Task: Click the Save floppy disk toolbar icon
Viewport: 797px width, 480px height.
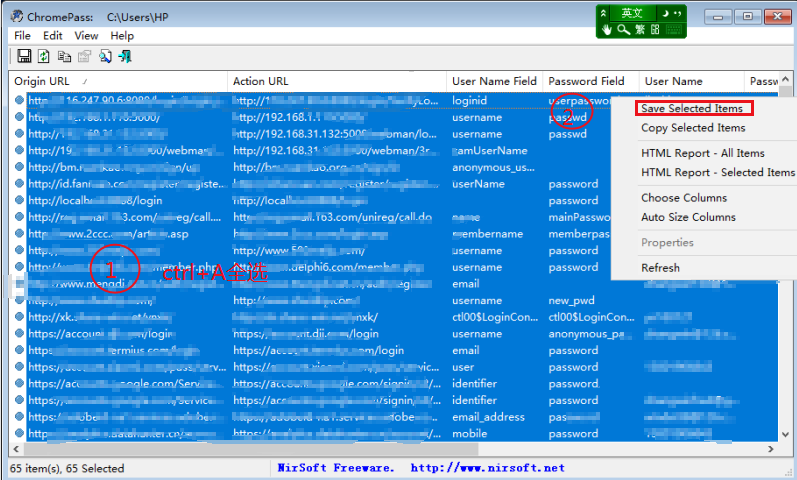Action: 24,56
